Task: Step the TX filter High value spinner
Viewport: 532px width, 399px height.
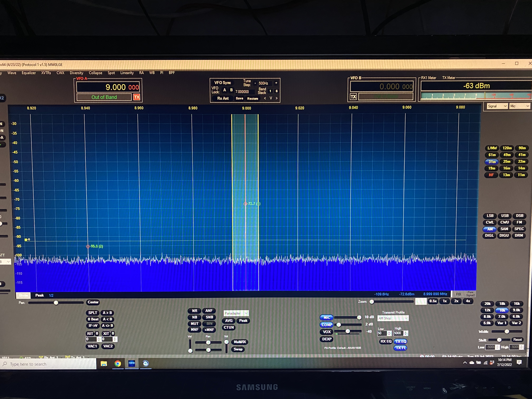Action: [406, 333]
